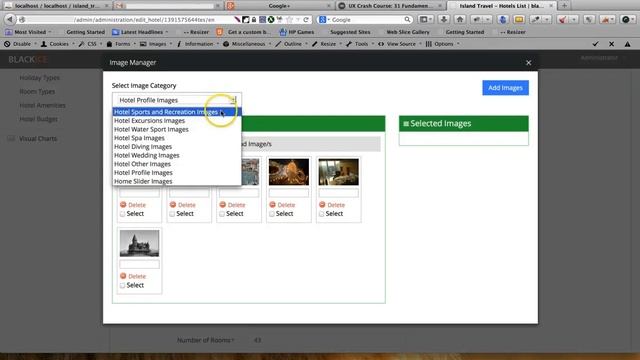Image resolution: width=640 pixels, height=360 pixels.
Task: Click the warning triangle on the developer toolbar
Action: point(627,44)
